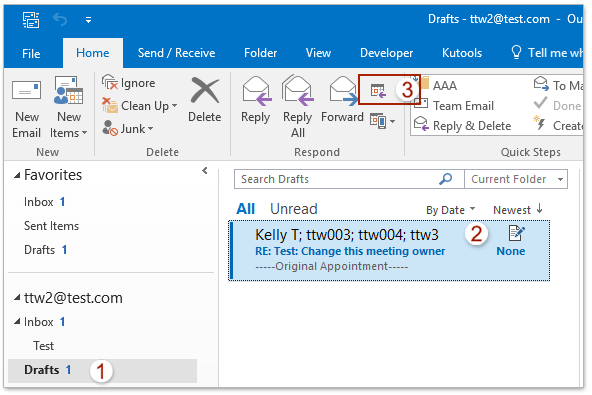
Task: Click the Reply All button
Action: pos(298,107)
